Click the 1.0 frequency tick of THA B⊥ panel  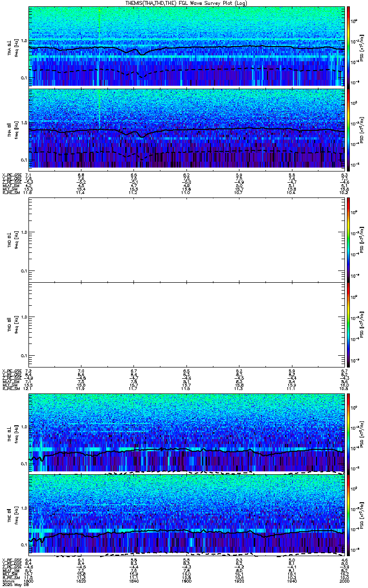coord(24,40)
